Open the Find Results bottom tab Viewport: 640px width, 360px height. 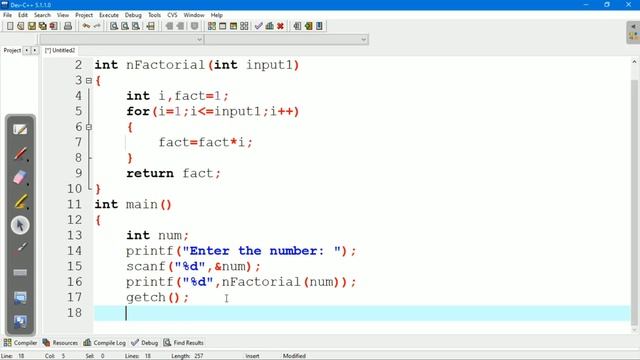pyautogui.click(x=184, y=342)
